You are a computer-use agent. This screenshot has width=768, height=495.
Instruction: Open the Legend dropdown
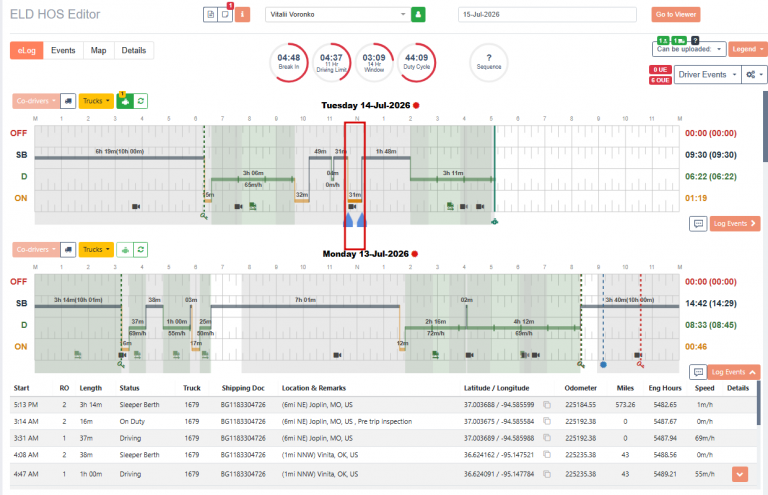point(747,49)
